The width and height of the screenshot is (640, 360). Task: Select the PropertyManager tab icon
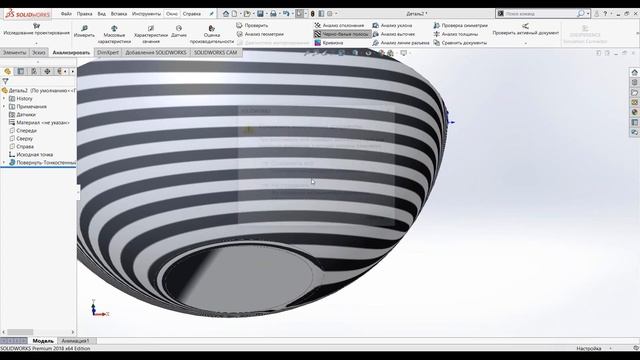point(20,71)
